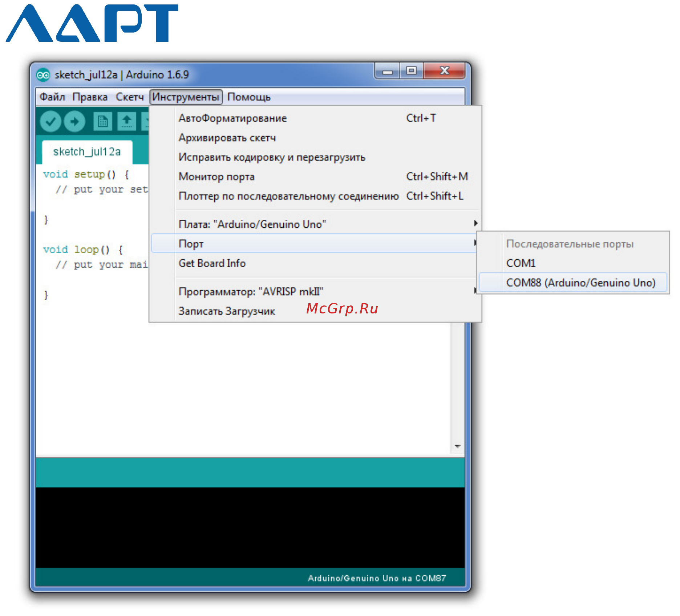Click the 'void loop() {' code line

point(83,250)
